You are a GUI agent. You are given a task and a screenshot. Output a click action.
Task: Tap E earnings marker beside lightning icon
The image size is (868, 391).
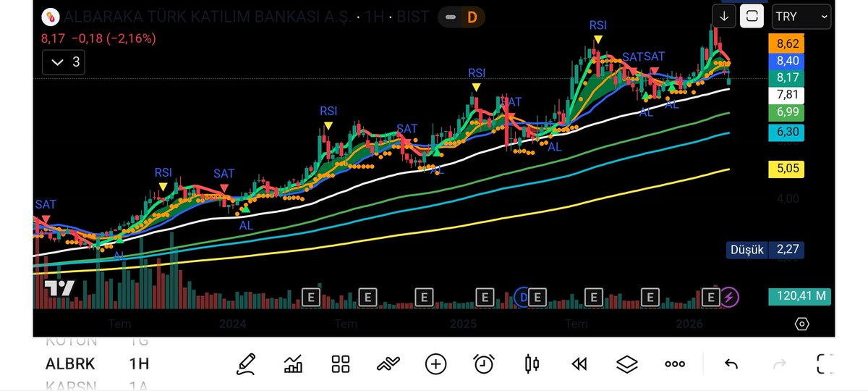point(710,296)
